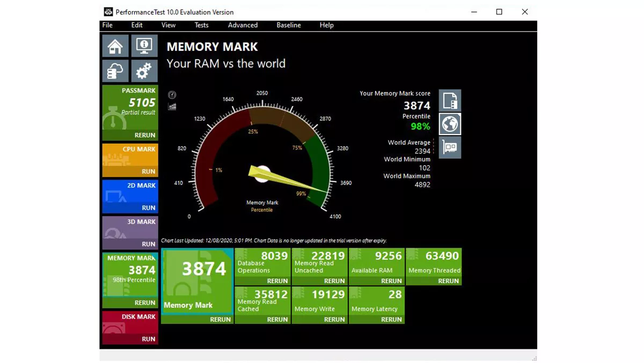This screenshot has height=363, width=644.
Task: Click the 'Chart Last Updated' note text
Action: 274,241
